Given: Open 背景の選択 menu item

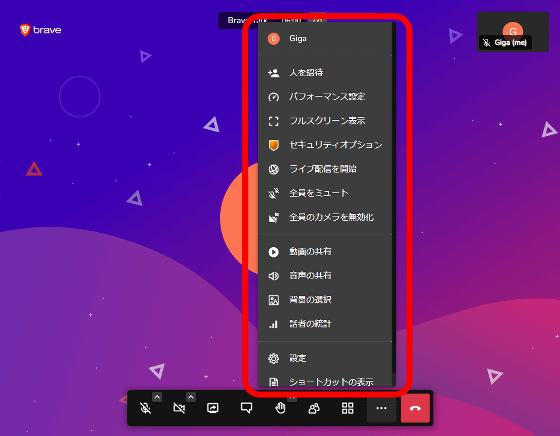Looking at the screenshot, I should (325, 300).
